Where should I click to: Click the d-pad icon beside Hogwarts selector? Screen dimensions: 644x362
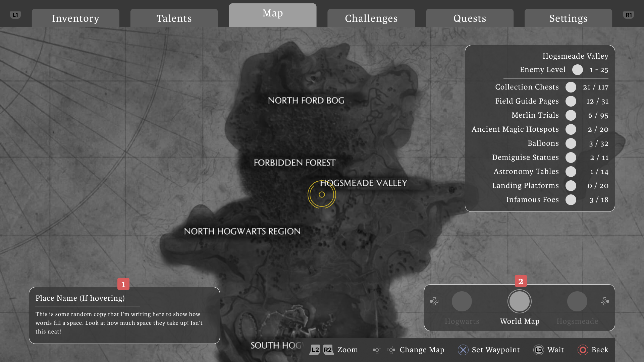coord(435,301)
